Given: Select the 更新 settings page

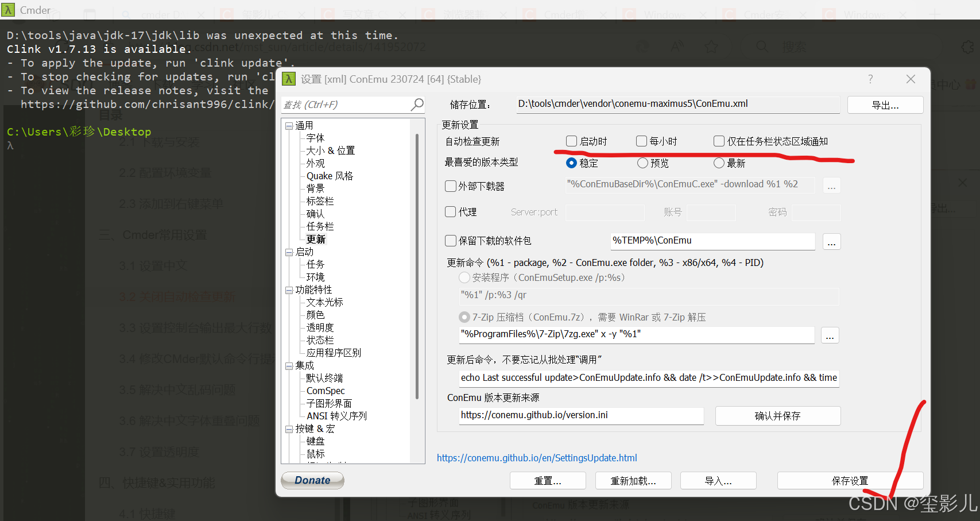Looking at the screenshot, I should pos(316,239).
